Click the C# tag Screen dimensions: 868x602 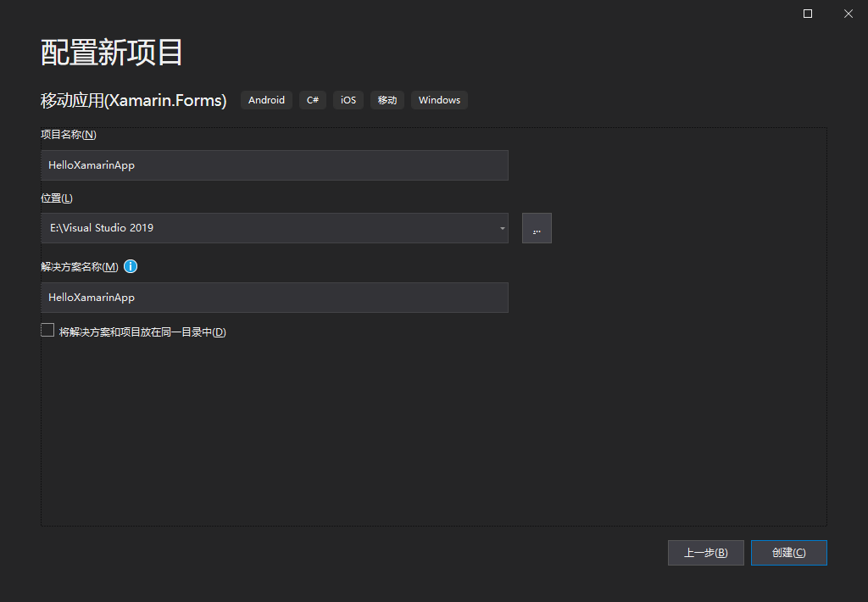[313, 100]
